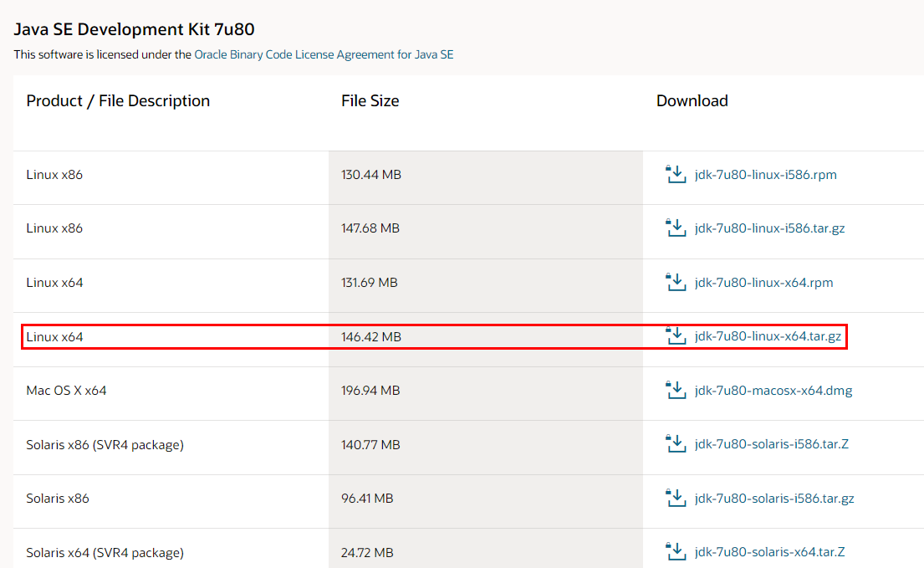This screenshot has width=924, height=568.
Task: Download jdk-7u80-linux-i586.tar.gz file link
Action: tap(769, 228)
